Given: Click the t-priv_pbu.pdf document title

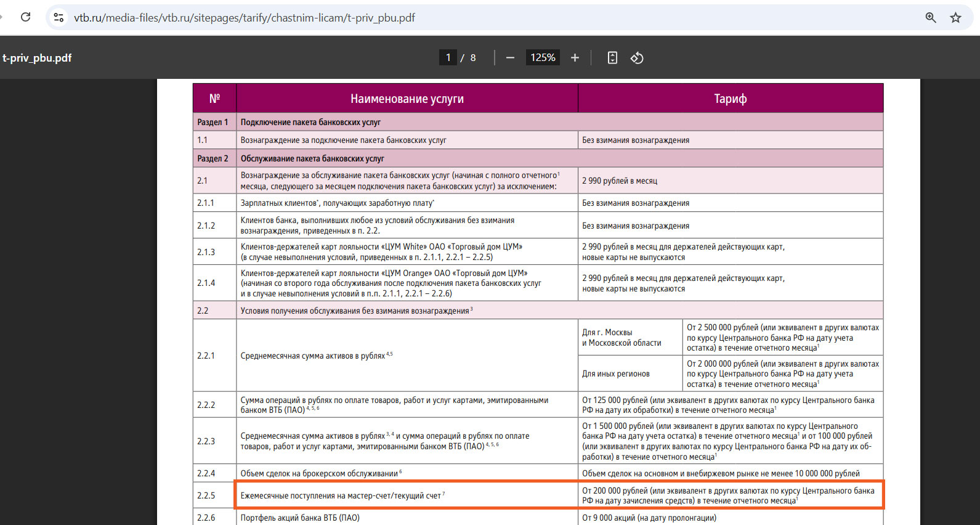Looking at the screenshot, I should pos(37,58).
